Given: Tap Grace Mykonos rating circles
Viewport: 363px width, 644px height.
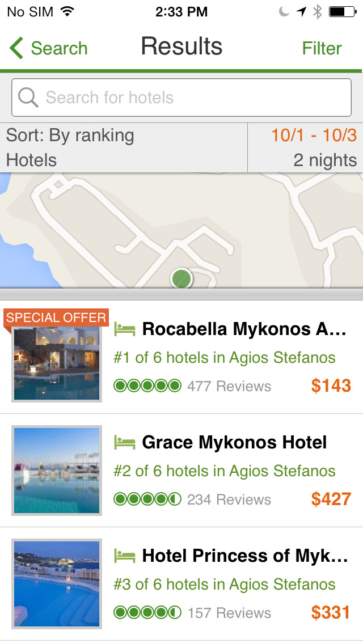Looking at the screenshot, I should 147,499.
